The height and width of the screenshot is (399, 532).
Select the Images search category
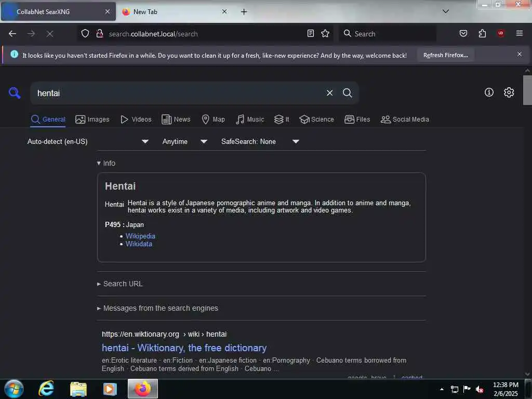click(x=92, y=119)
